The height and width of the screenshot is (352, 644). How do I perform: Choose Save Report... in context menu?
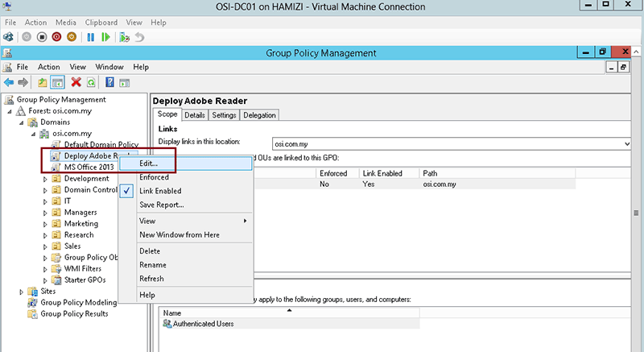(x=186, y=205)
